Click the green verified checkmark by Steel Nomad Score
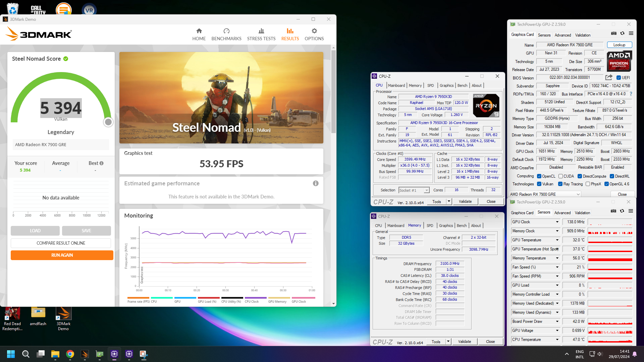This screenshot has width=644, height=362. coord(66,59)
